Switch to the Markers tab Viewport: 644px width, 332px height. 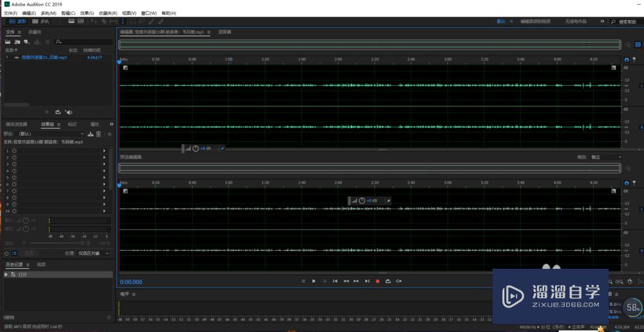pos(72,124)
